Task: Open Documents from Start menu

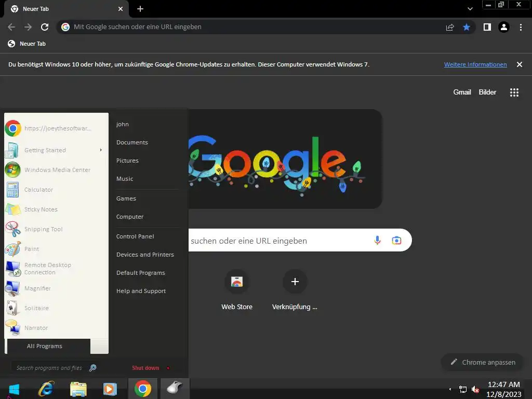Action: point(132,142)
